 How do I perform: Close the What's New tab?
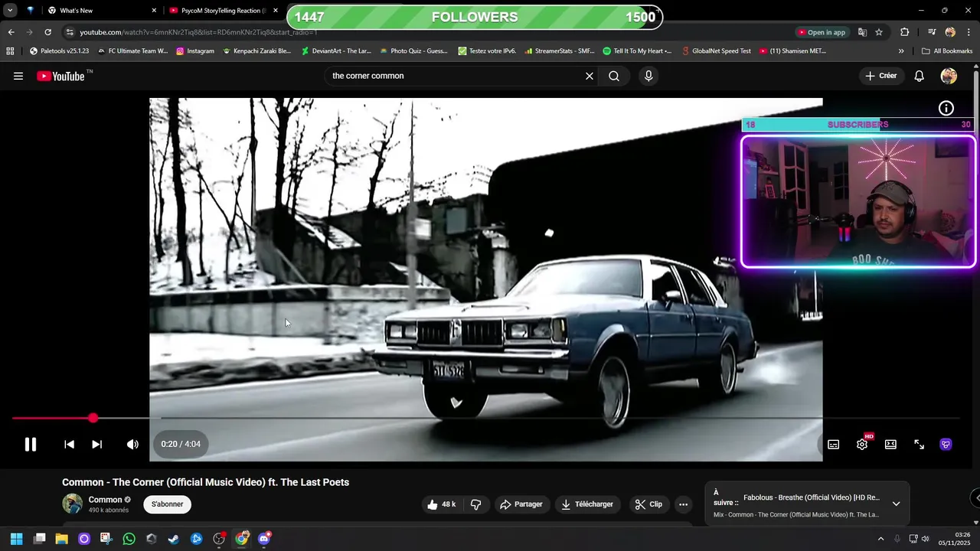point(154,11)
